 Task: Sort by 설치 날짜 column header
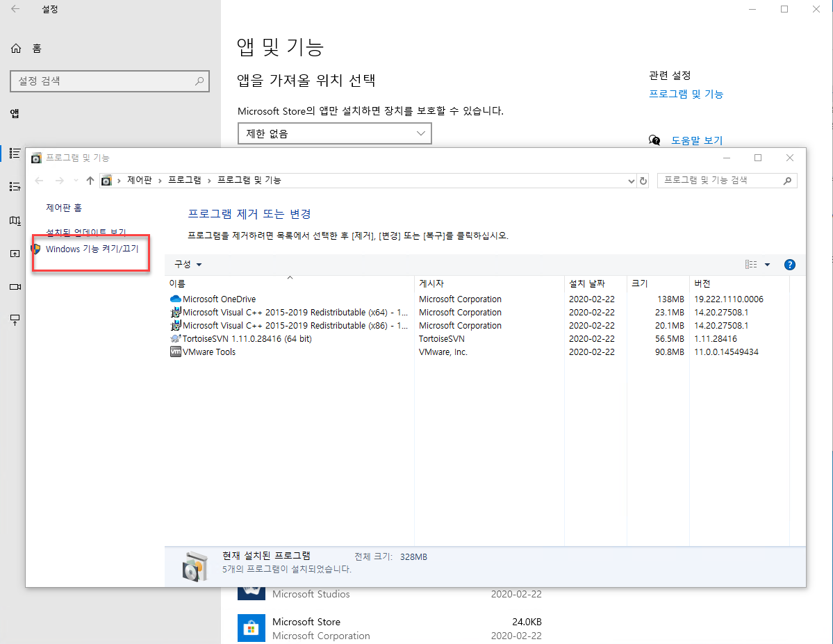[x=596, y=283]
